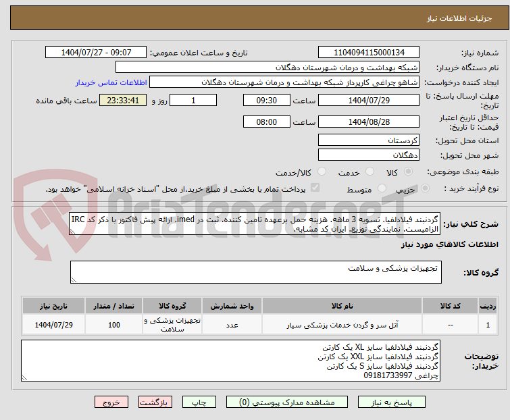
Task: Click the تعداد / مقدار column header
Action: [114, 306]
